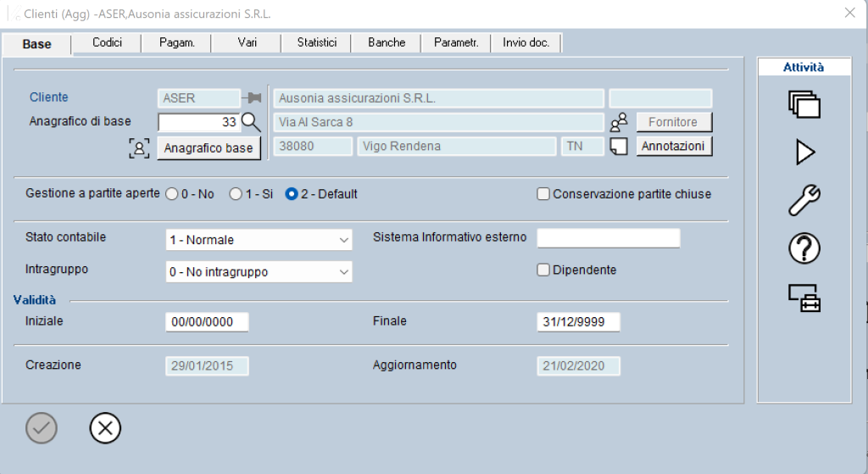This screenshot has width=868, height=474.
Task: Click the people icon beside Fornitore
Action: [619, 122]
